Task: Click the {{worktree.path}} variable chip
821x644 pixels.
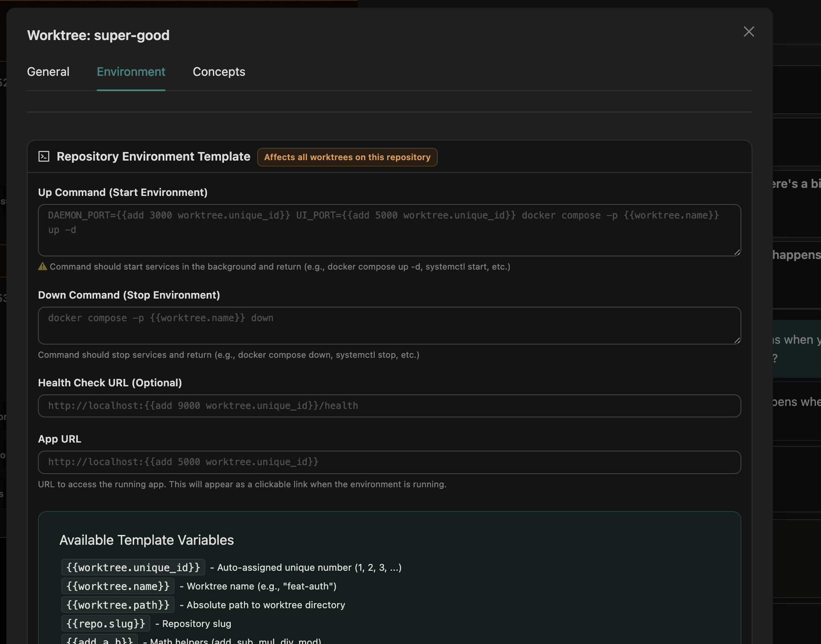Action: click(x=118, y=604)
